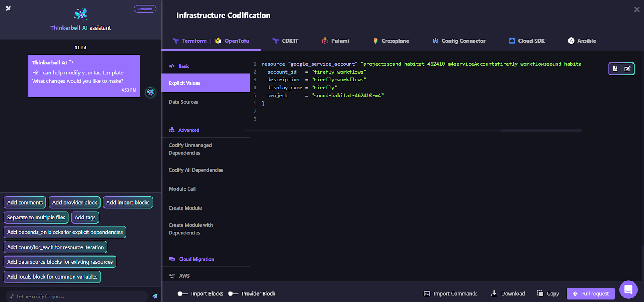
Task: Click the Pulumi logo icon
Action: (325, 41)
